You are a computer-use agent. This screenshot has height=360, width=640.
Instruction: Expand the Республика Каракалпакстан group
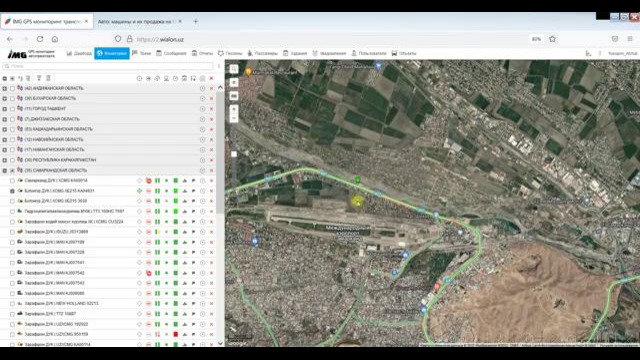[4, 160]
